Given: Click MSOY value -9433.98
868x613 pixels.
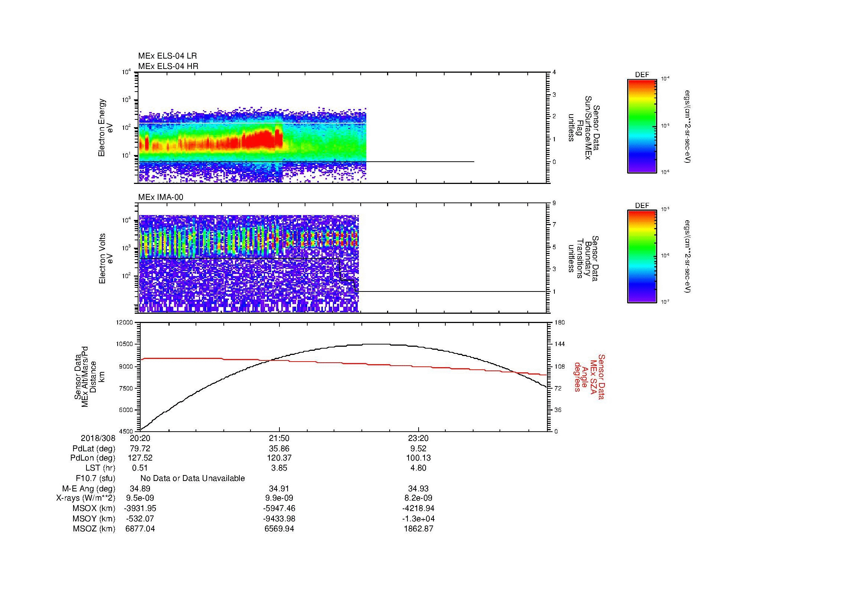Looking at the screenshot, I should click(x=279, y=518).
